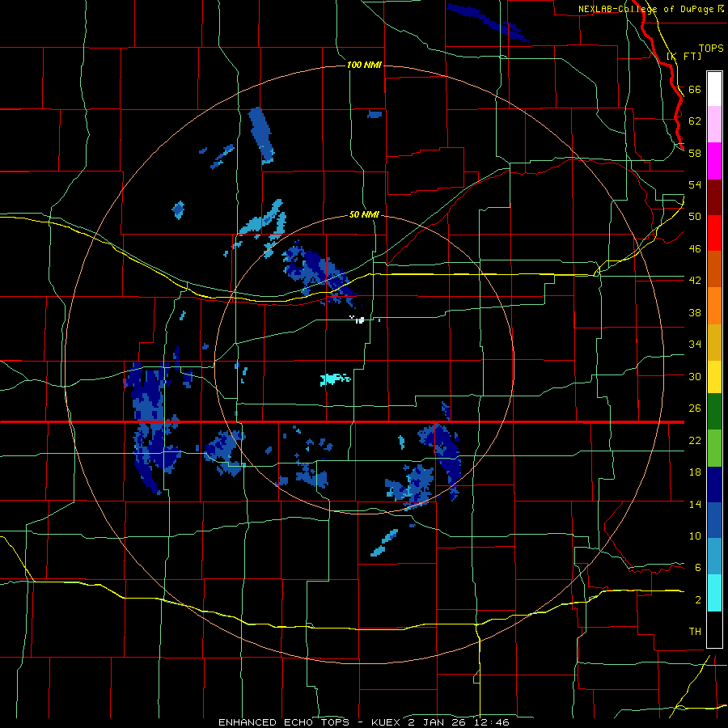Screen dimensions: 728x728
Task: Pick the light pink legend swatch
Action: (714, 125)
